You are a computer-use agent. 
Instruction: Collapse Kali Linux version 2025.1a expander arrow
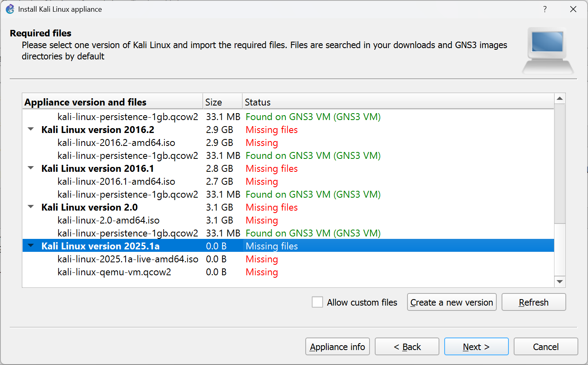click(31, 246)
